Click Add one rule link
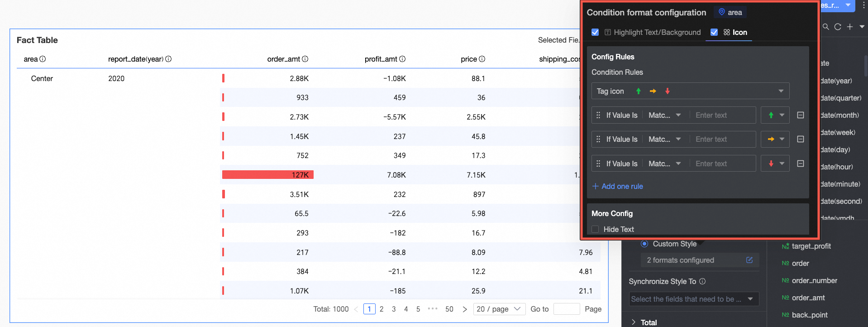The height and width of the screenshot is (327, 868). (x=617, y=186)
